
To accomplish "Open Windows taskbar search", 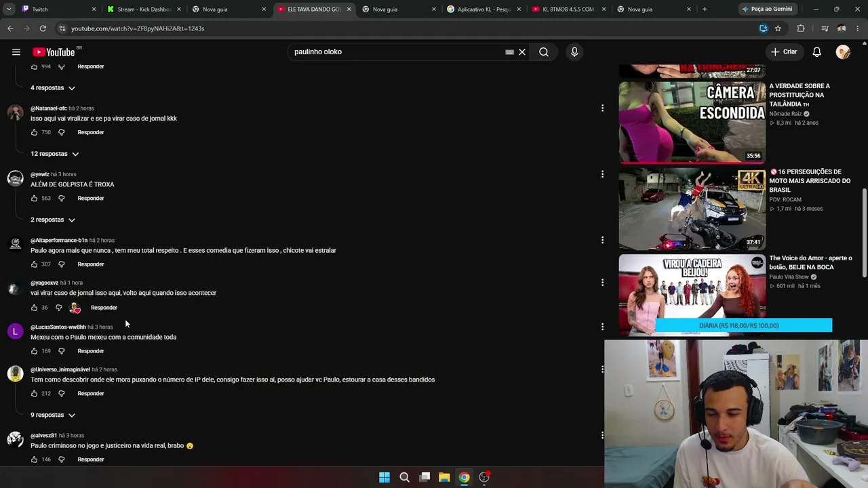I will click(x=405, y=477).
